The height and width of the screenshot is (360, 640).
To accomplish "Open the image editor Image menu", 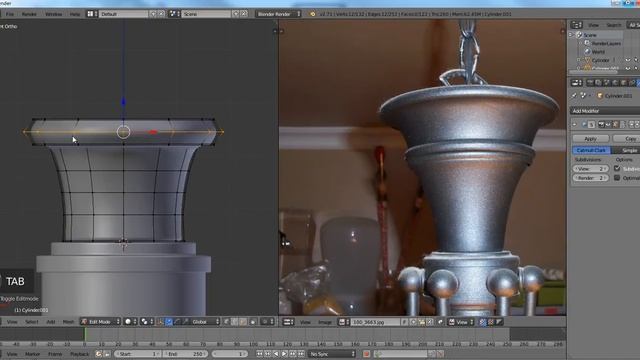I will click(x=325, y=322).
